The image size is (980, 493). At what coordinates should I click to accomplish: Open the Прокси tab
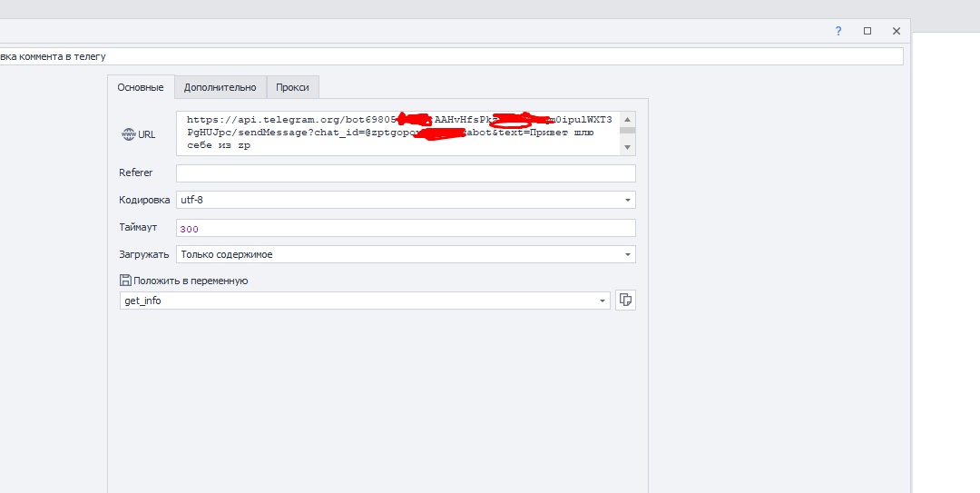click(x=292, y=87)
